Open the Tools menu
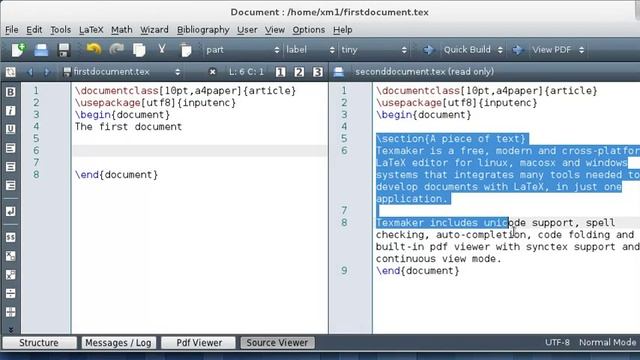The height and width of the screenshot is (360, 640). coord(60,30)
